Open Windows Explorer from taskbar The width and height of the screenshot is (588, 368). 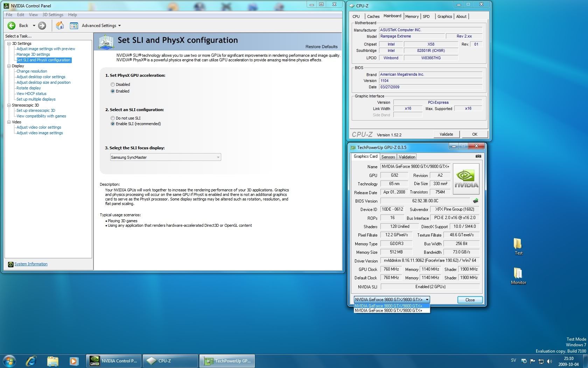[52, 361]
